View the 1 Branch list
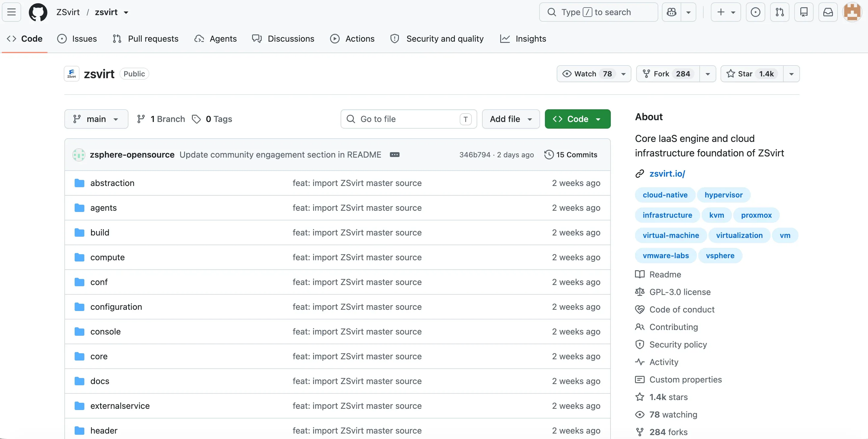868x439 pixels. pos(161,119)
